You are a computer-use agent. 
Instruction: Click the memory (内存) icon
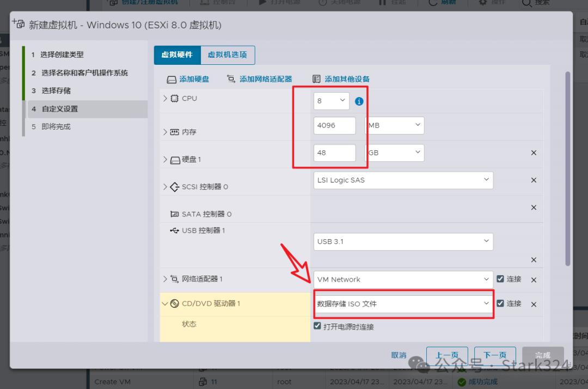point(174,132)
